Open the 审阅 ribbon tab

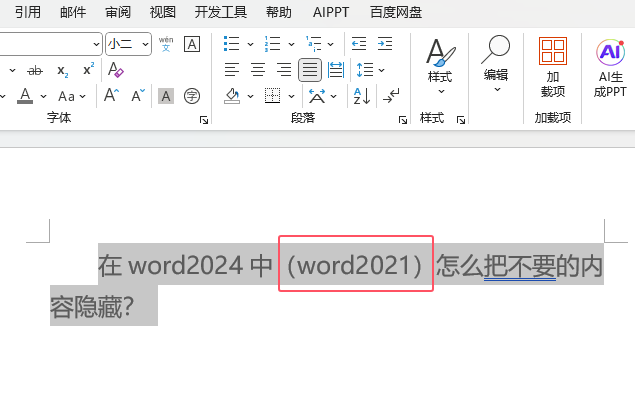click(118, 12)
